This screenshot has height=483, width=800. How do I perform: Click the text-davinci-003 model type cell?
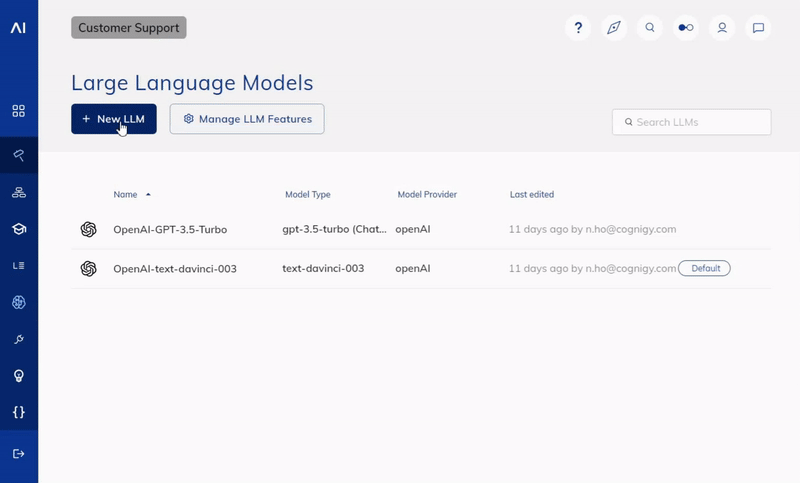[323, 268]
